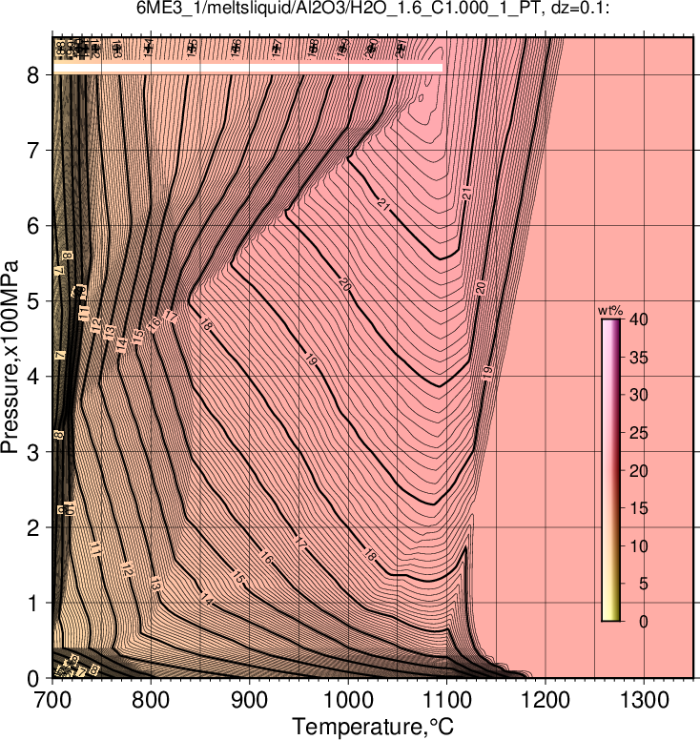Click the colorbar gradient strip
The height and width of the screenshot is (740, 700).
(x=610, y=470)
